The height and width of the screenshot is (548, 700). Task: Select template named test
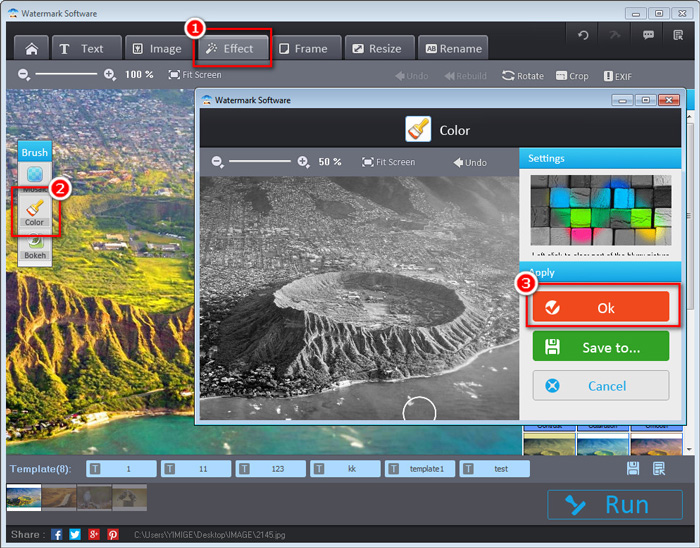tap(495, 469)
